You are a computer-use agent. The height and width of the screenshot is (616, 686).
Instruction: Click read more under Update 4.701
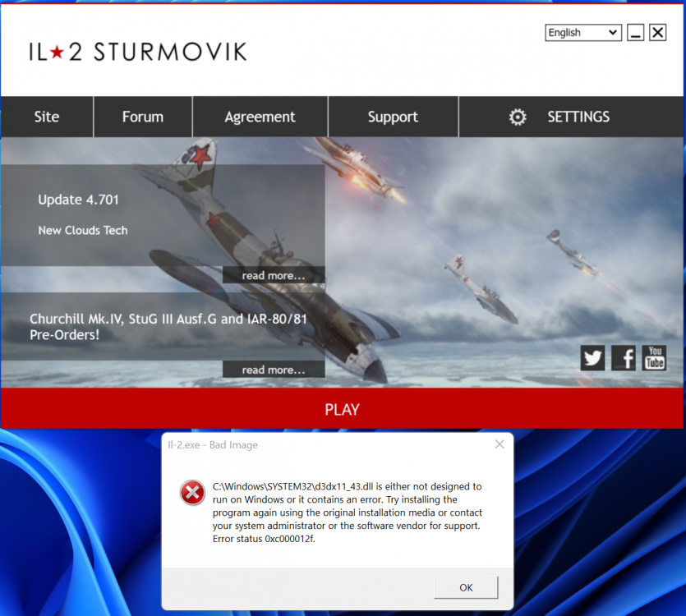click(x=274, y=275)
